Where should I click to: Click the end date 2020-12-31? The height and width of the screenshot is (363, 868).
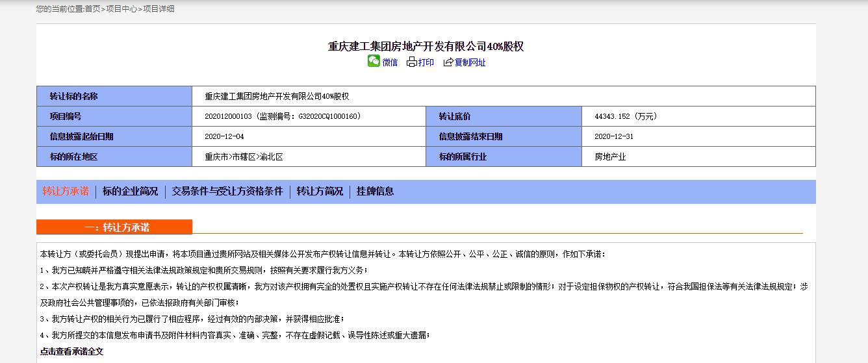coord(614,136)
